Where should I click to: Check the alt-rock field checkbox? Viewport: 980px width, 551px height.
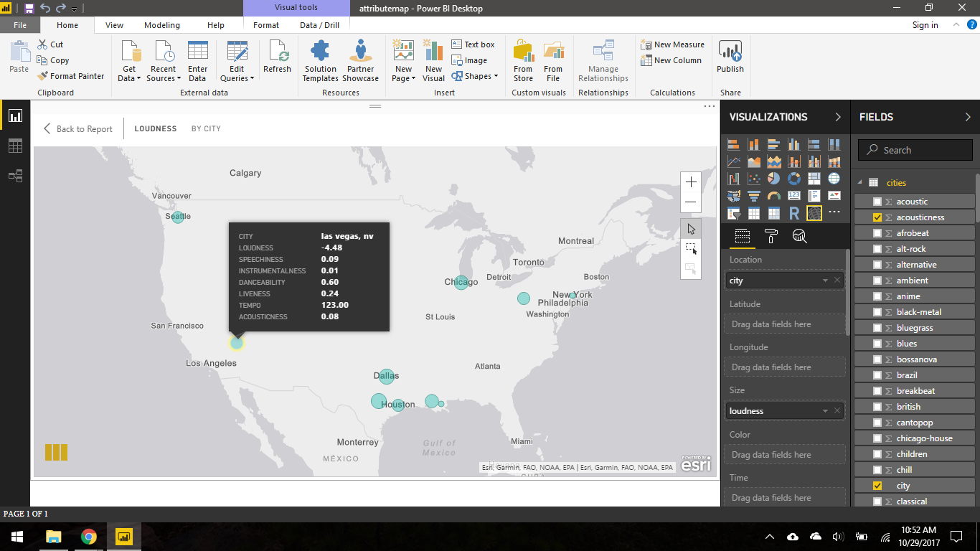[877, 249]
